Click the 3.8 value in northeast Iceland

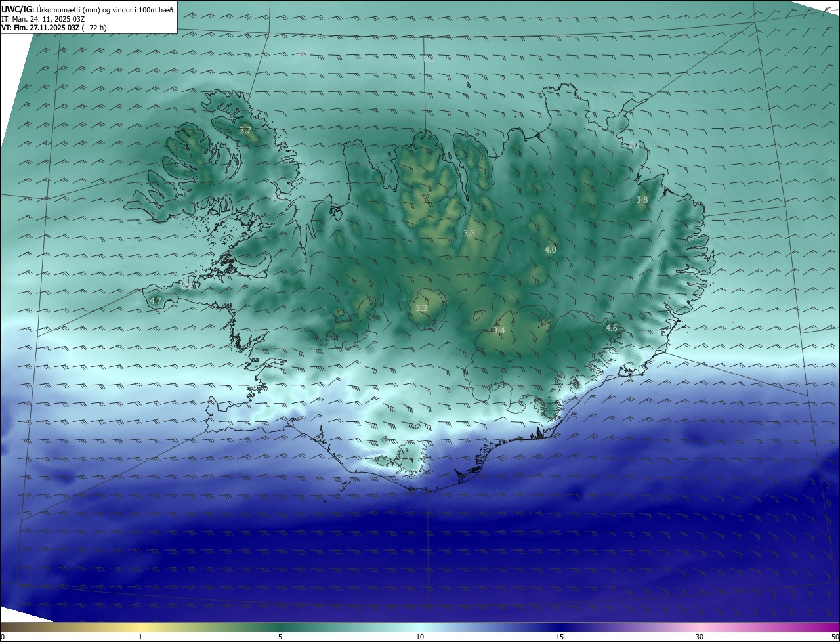point(642,200)
